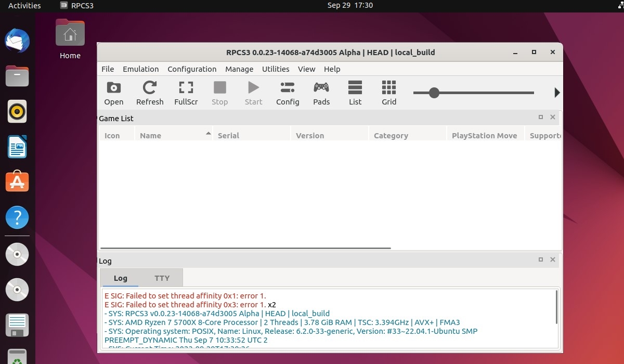624x364 pixels.
Task: Refresh the game list
Action: click(x=150, y=93)
